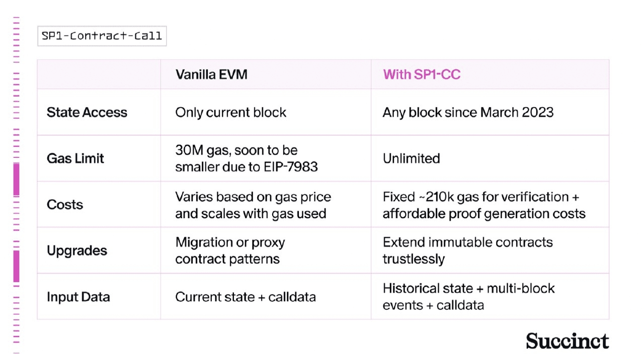Select the With SP1-CC column header
644x354 pixels.
tap(422, 75)
